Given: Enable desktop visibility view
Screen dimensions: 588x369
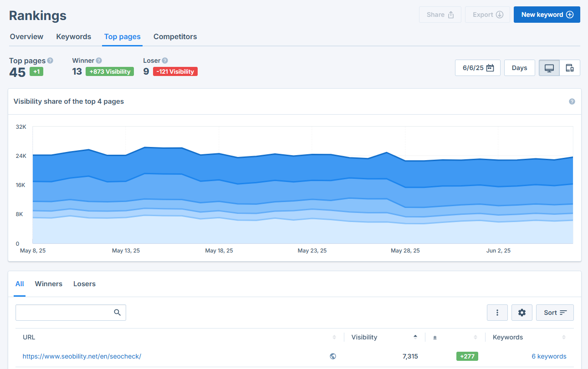Looking at the screenshot, I should pyautogui.click(x=549, y=67).
